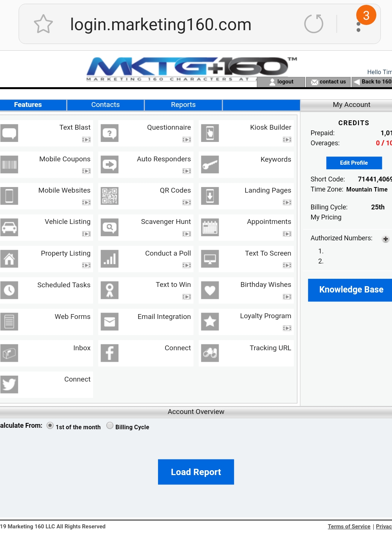The image size is (392, 547).
Task: Open the Privacy link in footer
Action: point(384,527)
